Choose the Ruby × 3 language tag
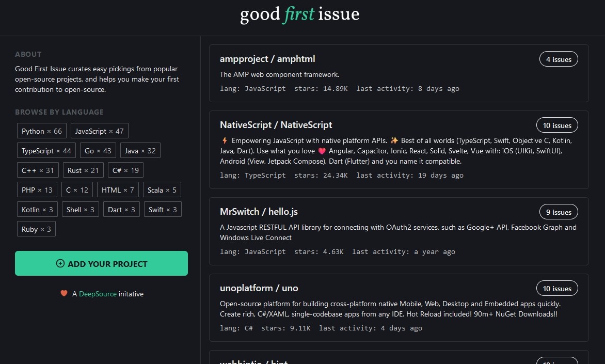Viewport: 605px width, 364px height. pyautogui.click(x=36, y=229)
